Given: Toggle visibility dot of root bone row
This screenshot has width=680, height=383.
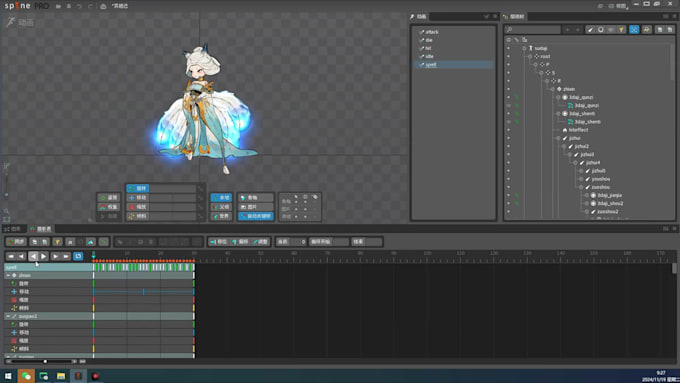Looking at the screenshot, I should (x=509, y=56).
